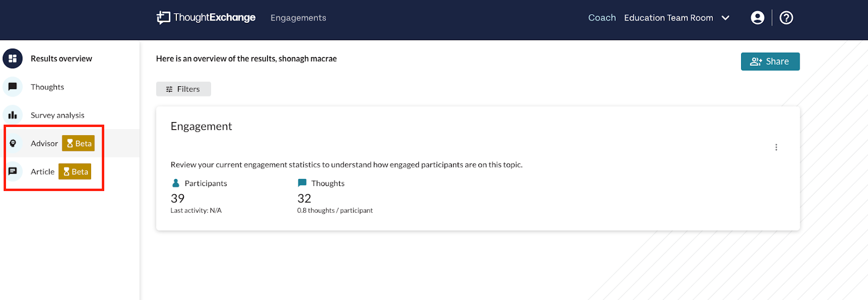The image size is (868, 300).
Task: Click the Thoughts speech bubble sidebar icon
Action: [12, 87]
